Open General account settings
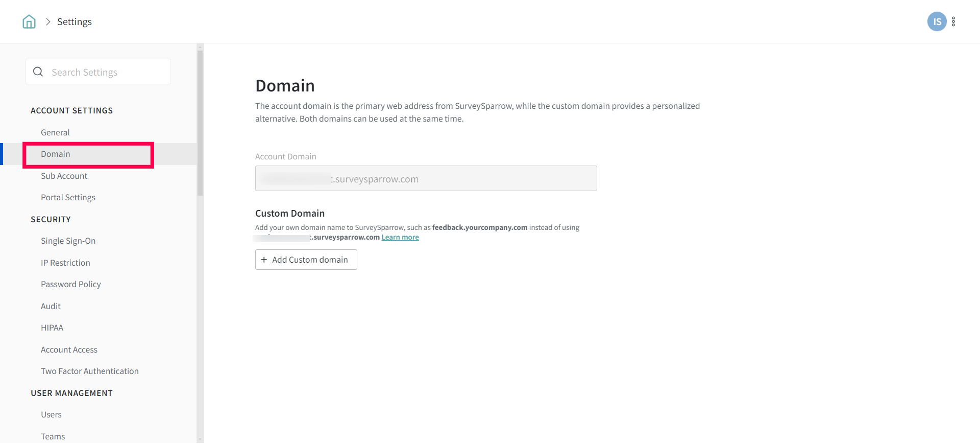The image size is (980, 444). (55, 132)
